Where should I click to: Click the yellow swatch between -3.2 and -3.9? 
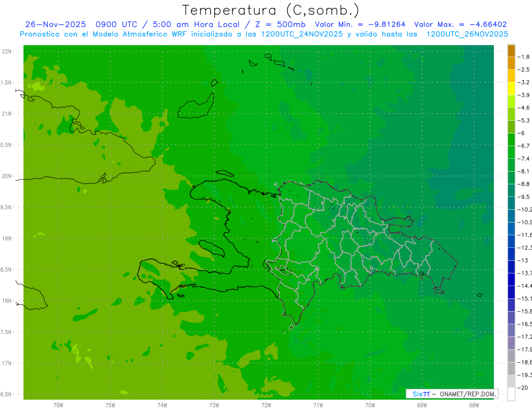coord(511,89)
